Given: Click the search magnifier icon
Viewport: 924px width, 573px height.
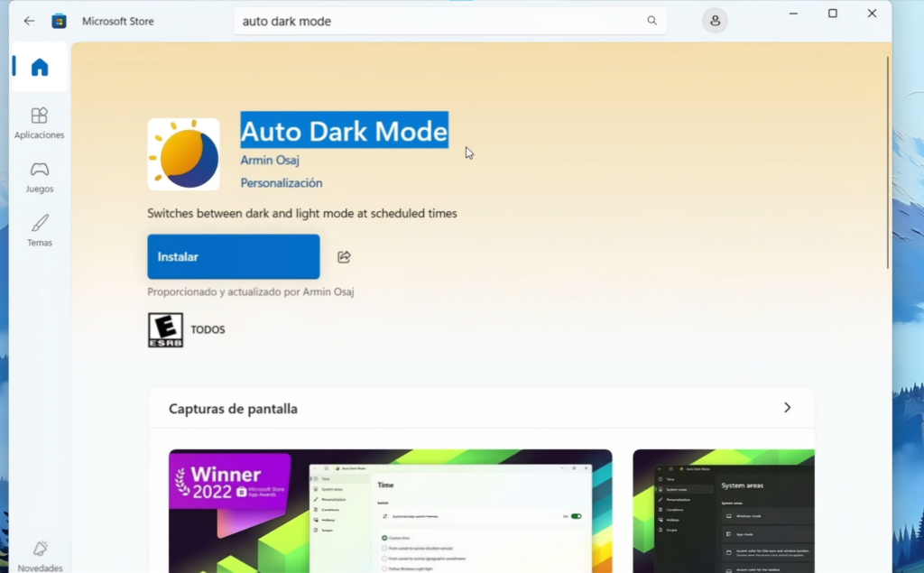Looking at the screenshot, I should tap(651, 20).
